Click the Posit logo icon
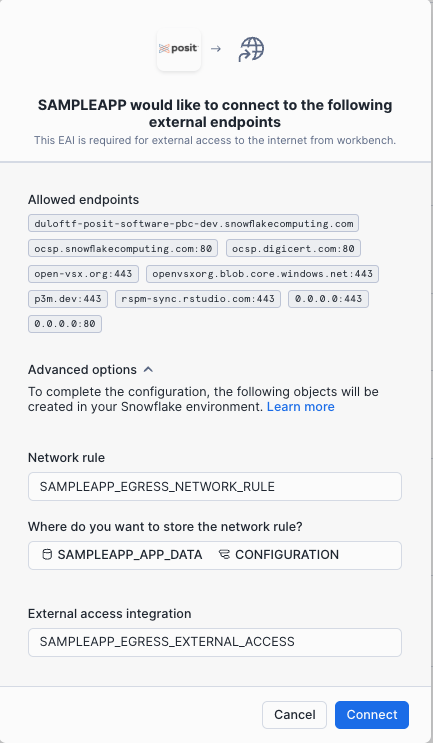The width and height of the screenshot is (433, 743). (x=179, y=49)
